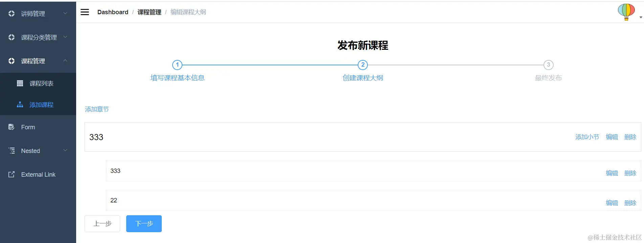This screenshot has width=644, height=243.
Task: Click the 编辑课程大纲 breadcrumb text
Action: (188, 12)
